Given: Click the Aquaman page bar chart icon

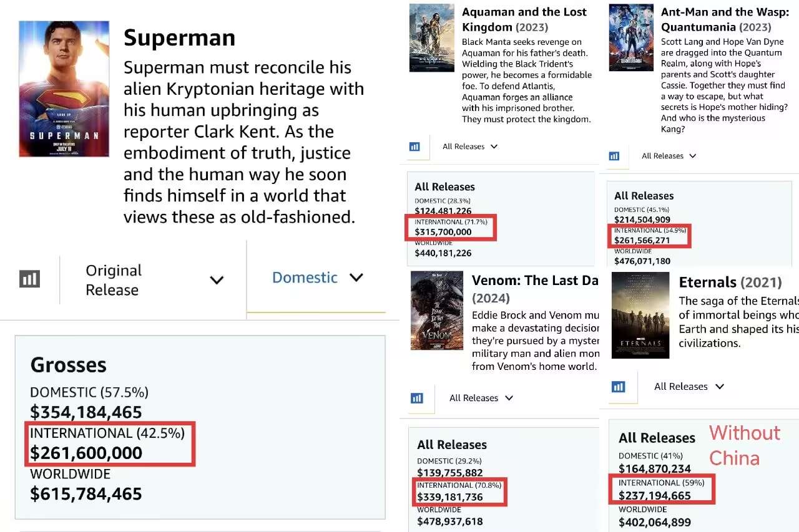Looking at the screenshot, I should [414, 147].
